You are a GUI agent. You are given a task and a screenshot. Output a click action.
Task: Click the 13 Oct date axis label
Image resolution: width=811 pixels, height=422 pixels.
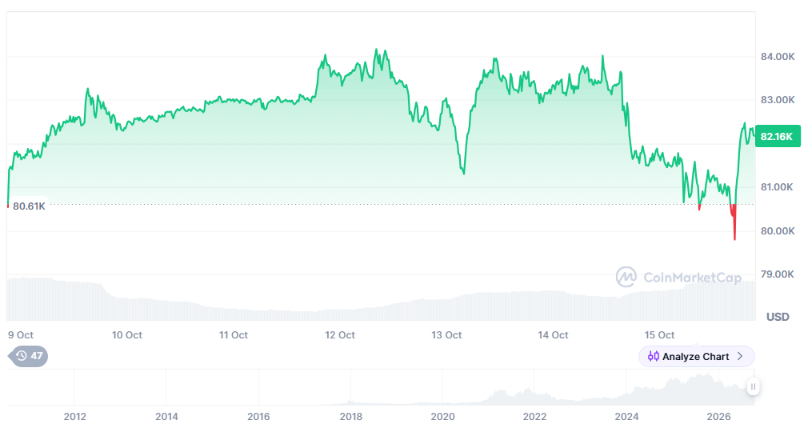tap(446, 335)
